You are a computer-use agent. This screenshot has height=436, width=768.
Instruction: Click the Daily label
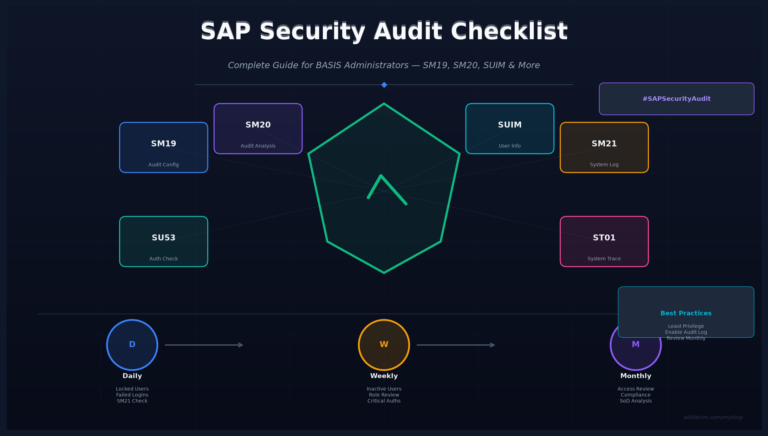tap(132, 376)
